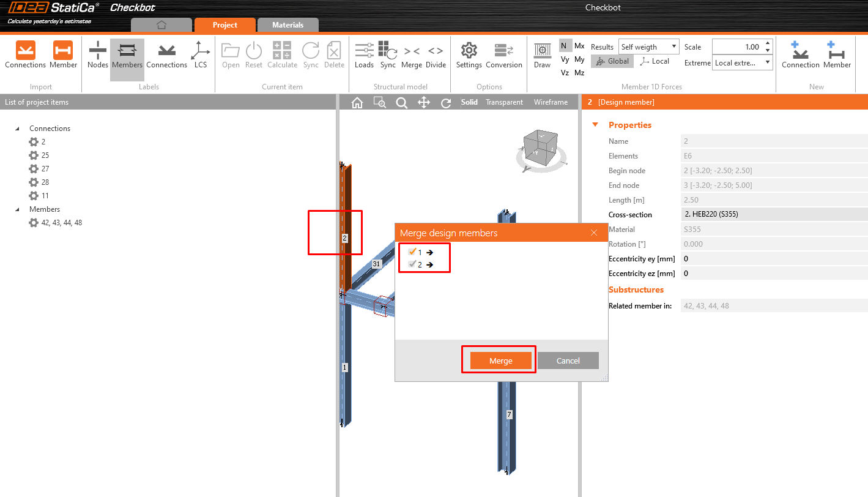Image resolution: width=868 pixels, height=497 pixels.
Task: Cancel the Merge design members dialog
Action: coord(568,361)
